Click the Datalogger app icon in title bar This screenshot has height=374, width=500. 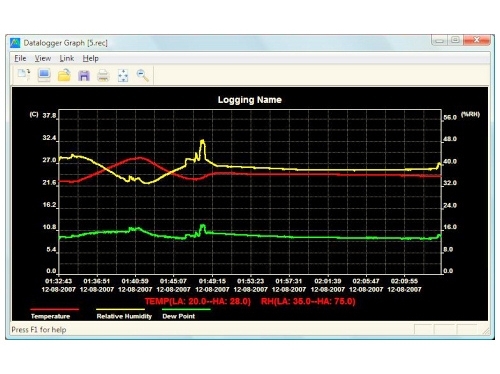(x=15, y=43)
